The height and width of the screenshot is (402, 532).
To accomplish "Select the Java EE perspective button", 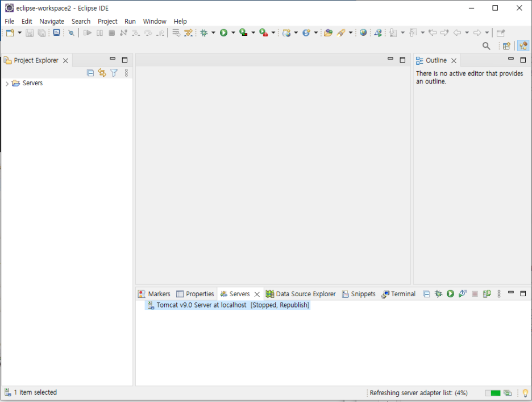I will 523,46.
